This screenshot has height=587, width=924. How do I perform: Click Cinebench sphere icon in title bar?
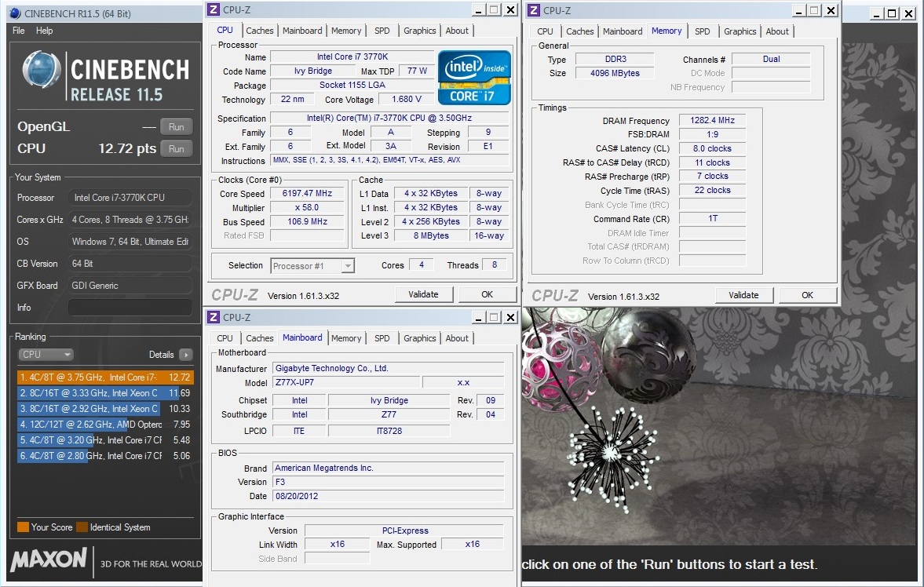(x=15, y=13)
